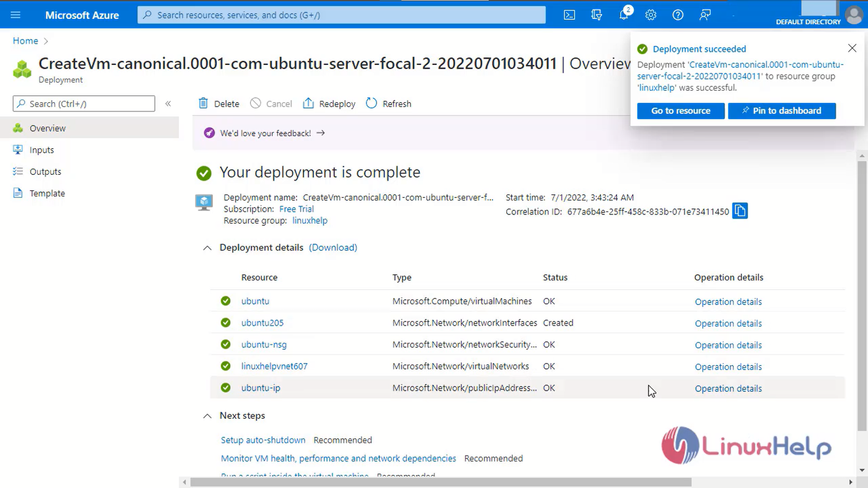Open the ubuntu virtual machine resource
The image size is (868, 488).
pyautogui.click(x=255, y=301)
